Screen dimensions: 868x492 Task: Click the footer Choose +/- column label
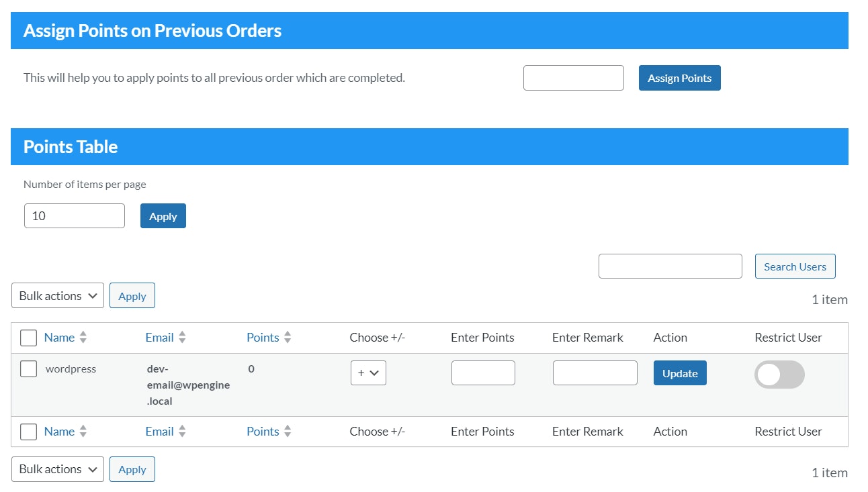pos(378,432)
